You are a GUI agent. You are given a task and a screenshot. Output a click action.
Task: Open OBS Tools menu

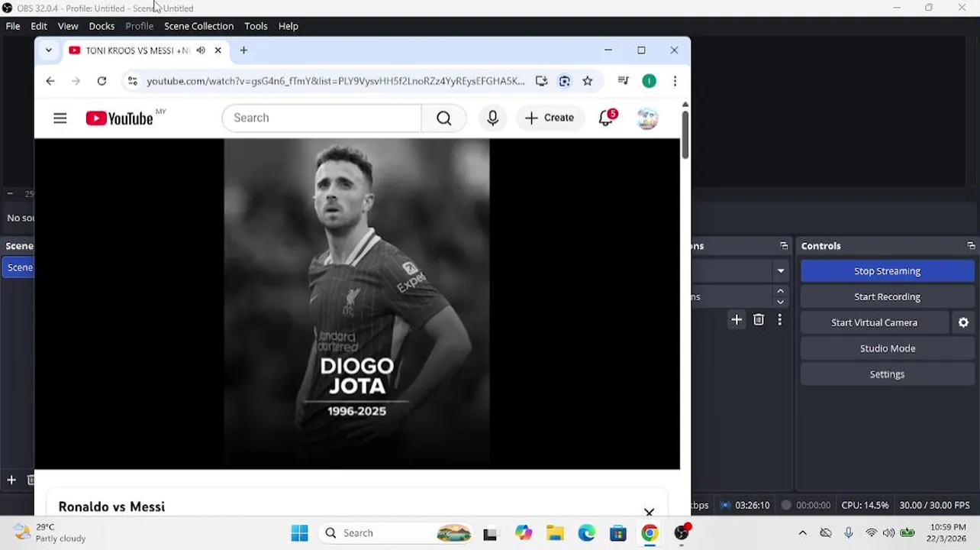point(256,26)
